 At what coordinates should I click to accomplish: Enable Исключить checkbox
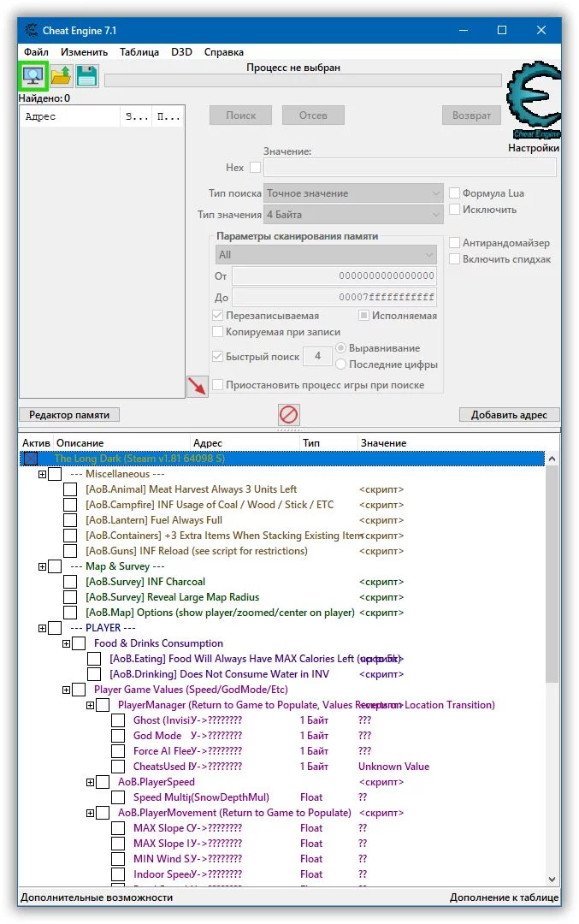coord(455,210)
